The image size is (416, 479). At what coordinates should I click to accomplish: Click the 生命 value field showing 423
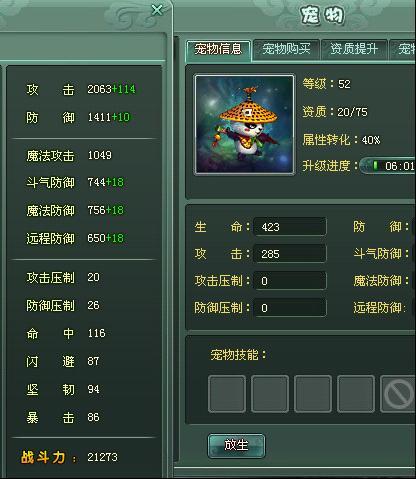[290, 227]
